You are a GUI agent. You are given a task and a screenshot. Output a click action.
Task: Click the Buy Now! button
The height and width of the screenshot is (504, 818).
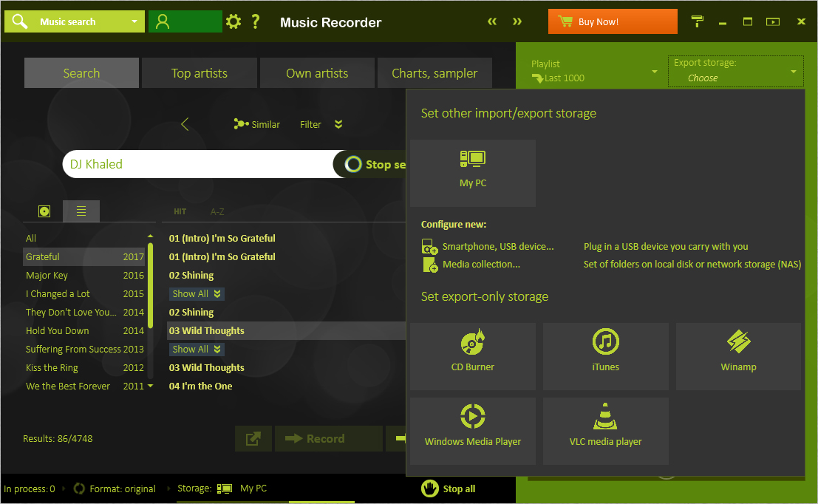613,21
